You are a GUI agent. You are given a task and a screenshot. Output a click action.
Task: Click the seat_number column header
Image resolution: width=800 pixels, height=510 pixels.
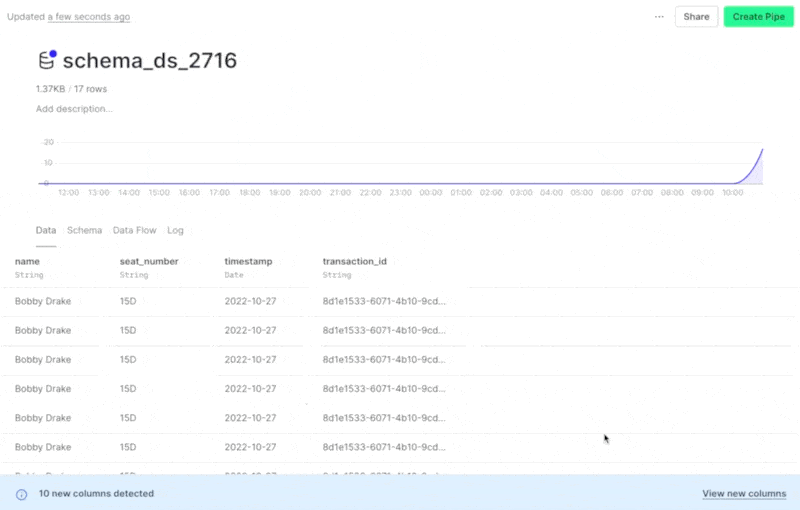tap(149, 261)
